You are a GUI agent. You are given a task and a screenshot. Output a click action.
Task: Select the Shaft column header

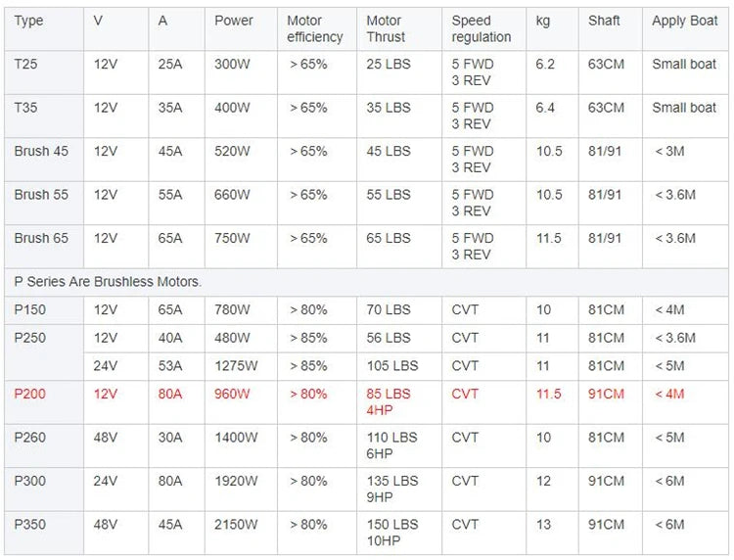pyautogui.click(x=604, y=21)
